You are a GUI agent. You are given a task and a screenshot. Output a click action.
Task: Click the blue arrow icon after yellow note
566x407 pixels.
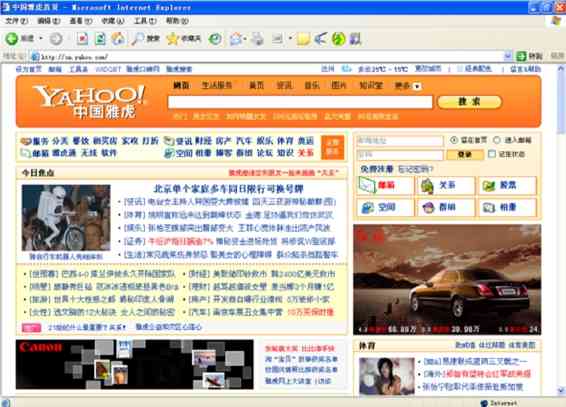pos(321,39)
